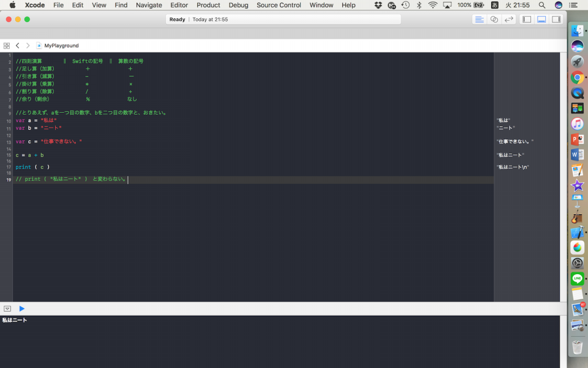Click the code line 'c = a + b'
The width and height of the screenshot is (588, 368).
29,155
